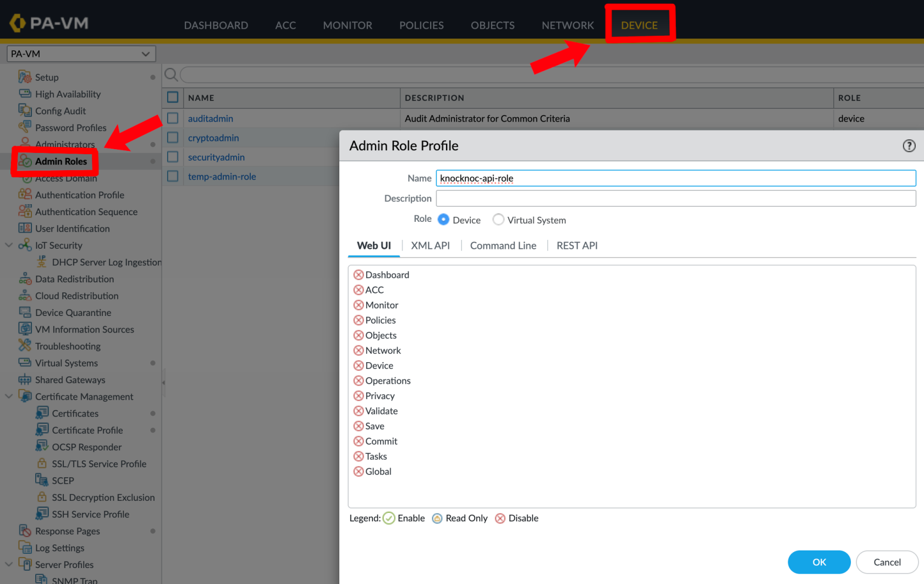Screen dimensions: 924x584
Task: Toggle the Commit permission icon
Action: 359,441
